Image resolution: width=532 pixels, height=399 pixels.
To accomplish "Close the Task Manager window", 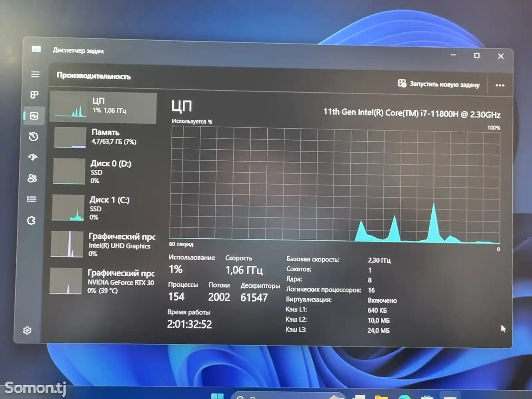I will (x=500, y=56).
